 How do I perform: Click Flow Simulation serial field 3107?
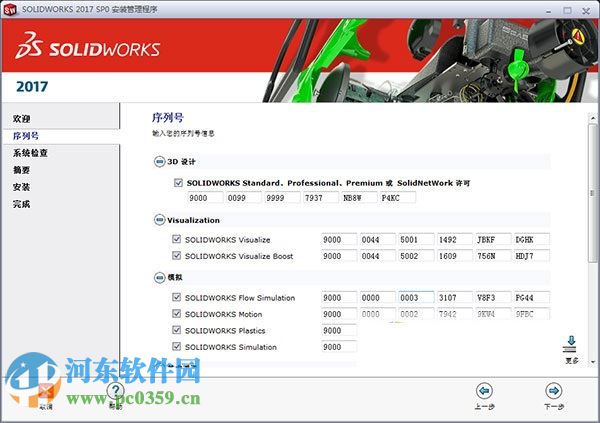[x=455, y=298]
